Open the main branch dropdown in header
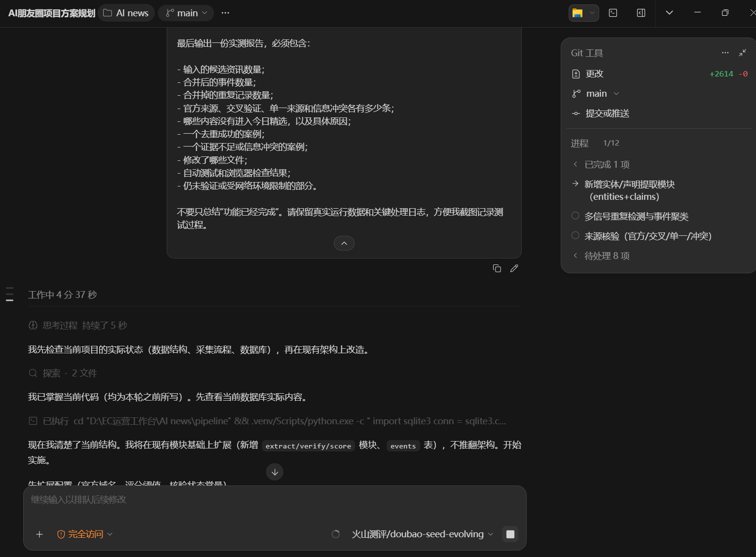This screenshot has height=557, width=756. click(x=186, y=13)
